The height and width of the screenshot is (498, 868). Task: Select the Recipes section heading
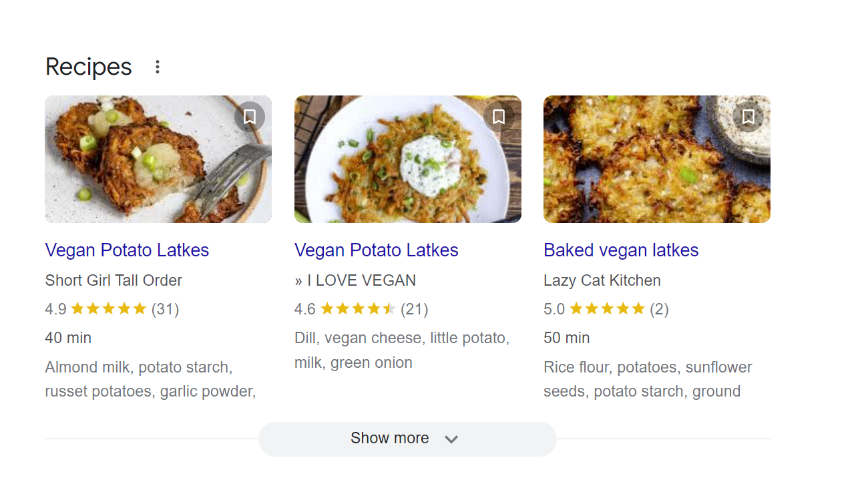coord(87,66)
